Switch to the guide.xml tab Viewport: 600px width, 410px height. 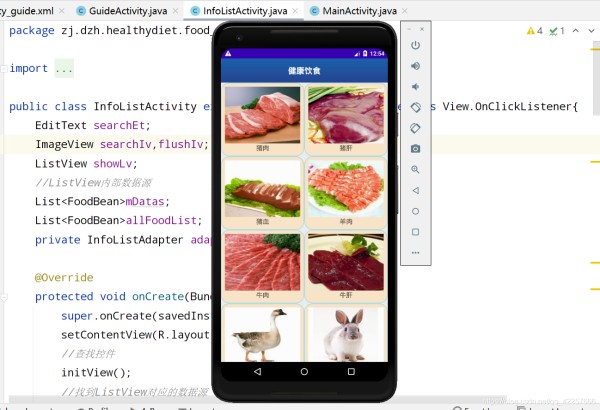point(27,11)
